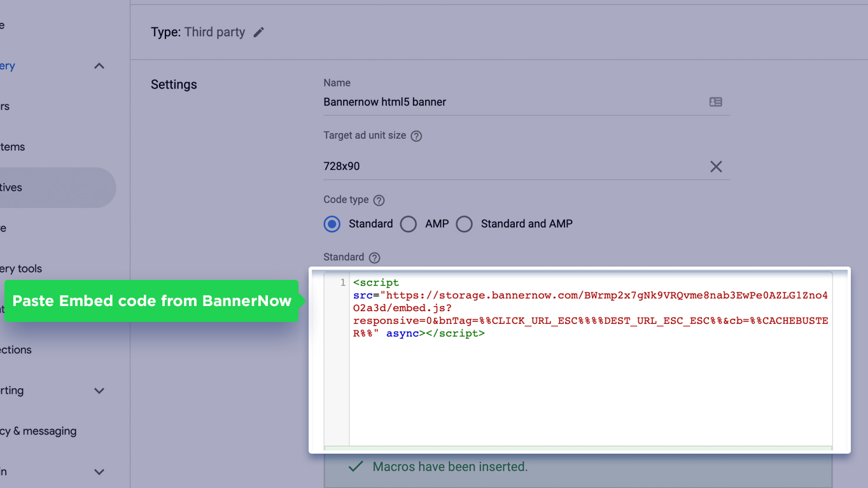This screenshot has width=868, height=488.
Task: Expand the Reporting section chevron in sidebar
Action: click(x=99, y=391)
